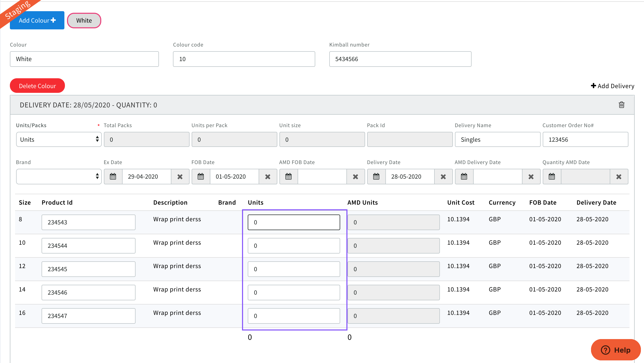Open the AMD FOB Date calendar
This screenshot has width=644, height=363.
pyautogui.click(x=289, y=177)
